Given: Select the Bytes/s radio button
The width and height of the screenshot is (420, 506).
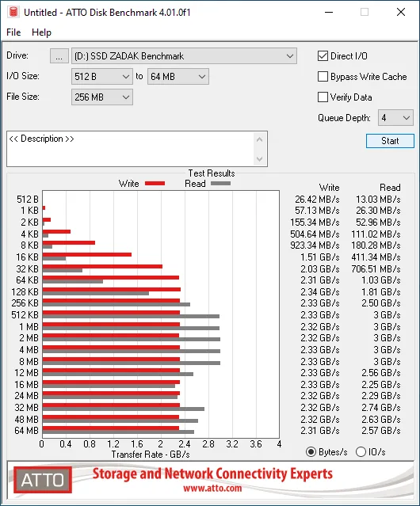Looking at the screenshot, I should [x=311, y=452].
